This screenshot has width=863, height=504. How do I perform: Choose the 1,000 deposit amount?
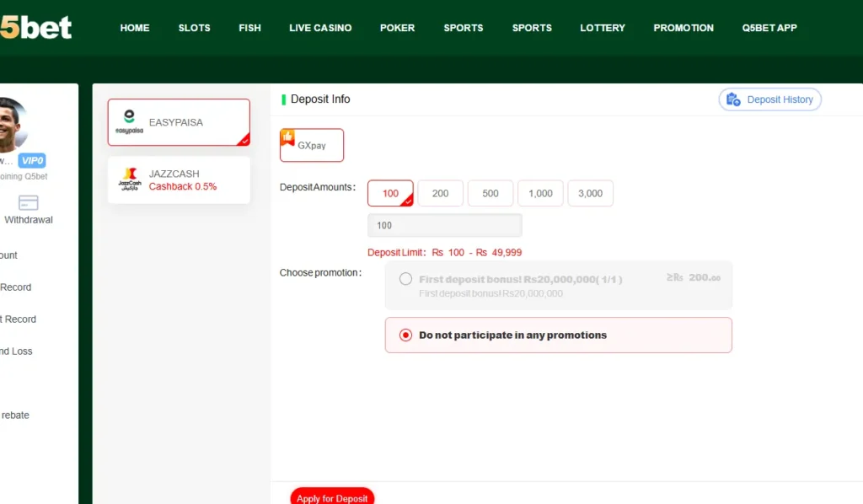click(x=540, y=193)
